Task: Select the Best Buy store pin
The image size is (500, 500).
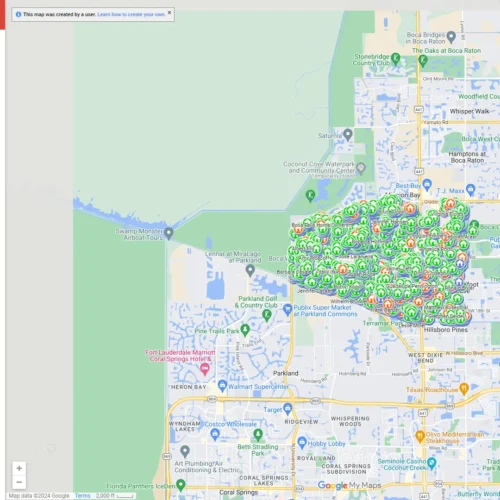Action: pos(427,184)
